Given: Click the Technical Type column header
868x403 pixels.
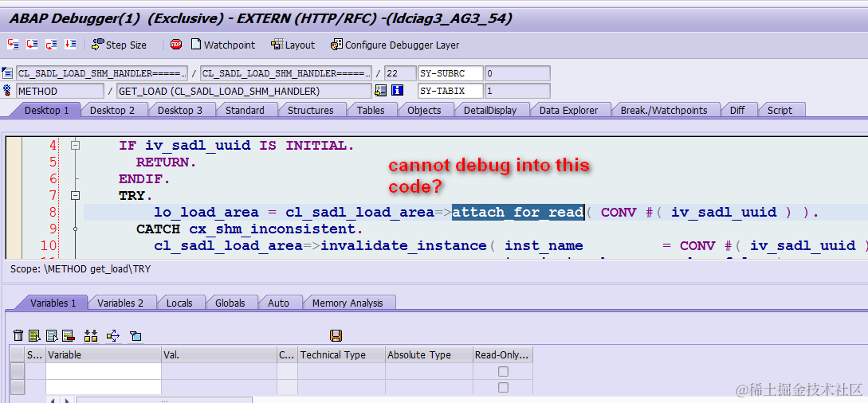Looking at the screenshot, I should (x=342, y=355).
